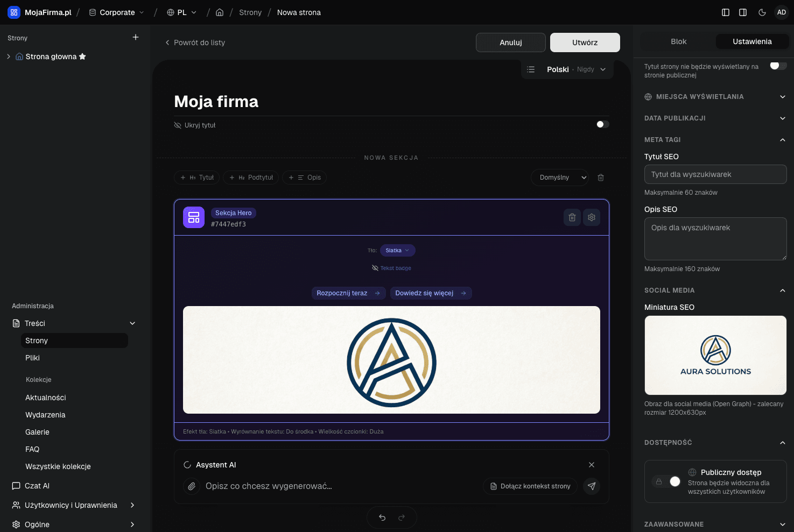Open the outline list icon beside Polski
Screen dimensions: 794x532
pos(531,69)
